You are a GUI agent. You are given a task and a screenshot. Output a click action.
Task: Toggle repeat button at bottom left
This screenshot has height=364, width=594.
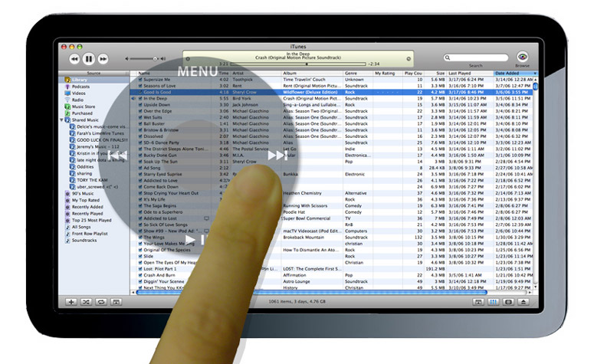pyautogui.click(x=101, y=302)
